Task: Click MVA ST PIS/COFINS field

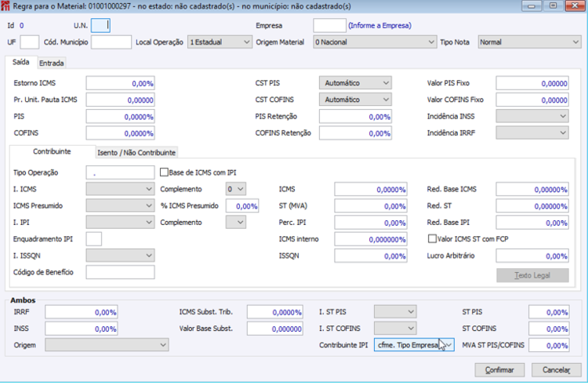Action: click(x=549, y=345)
